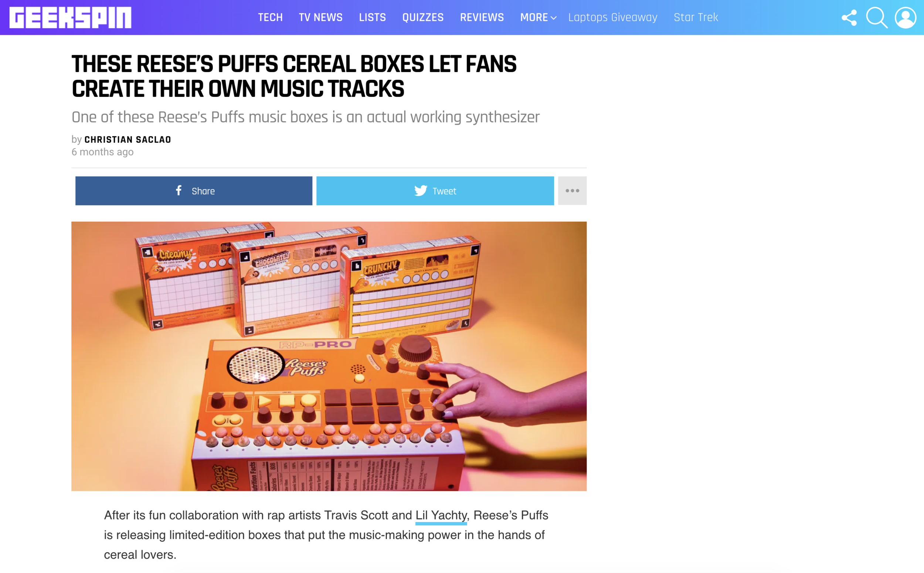Click the Facebook f icon

pos(179,190)
